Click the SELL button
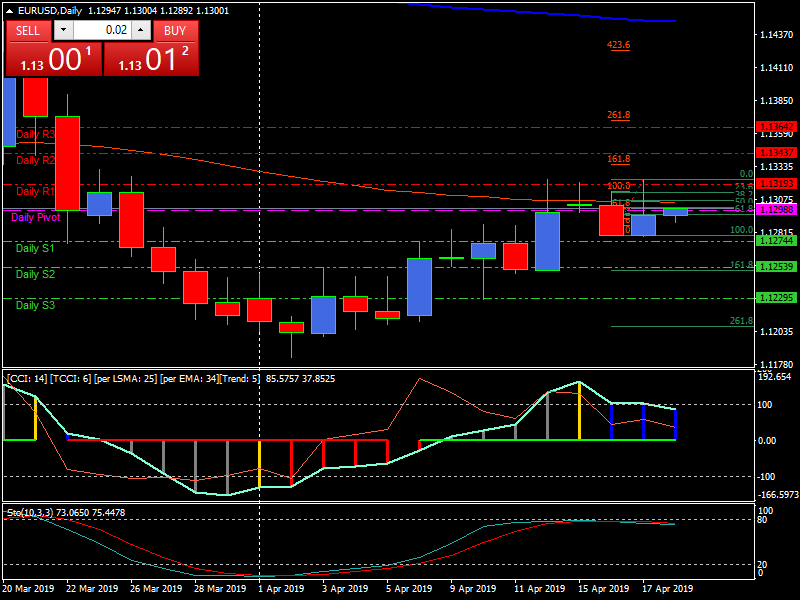800x600 pixels. (28, 31)
